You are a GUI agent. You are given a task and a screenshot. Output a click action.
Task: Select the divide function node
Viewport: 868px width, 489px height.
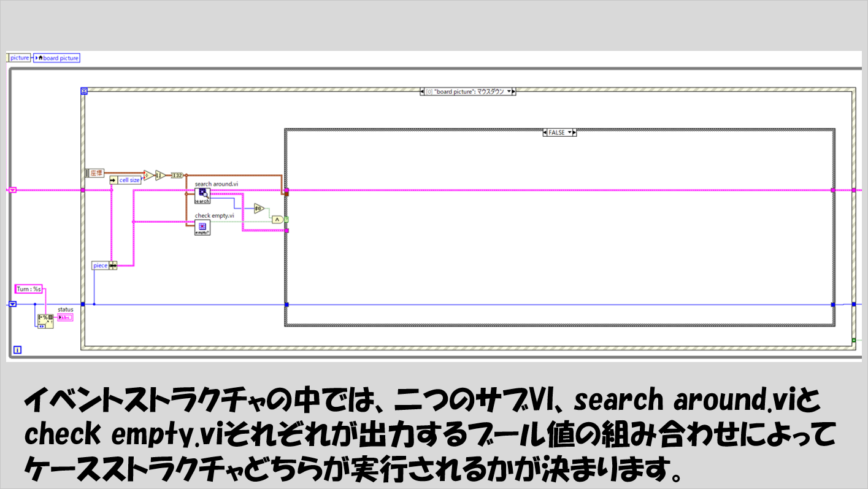coord(148,175)
